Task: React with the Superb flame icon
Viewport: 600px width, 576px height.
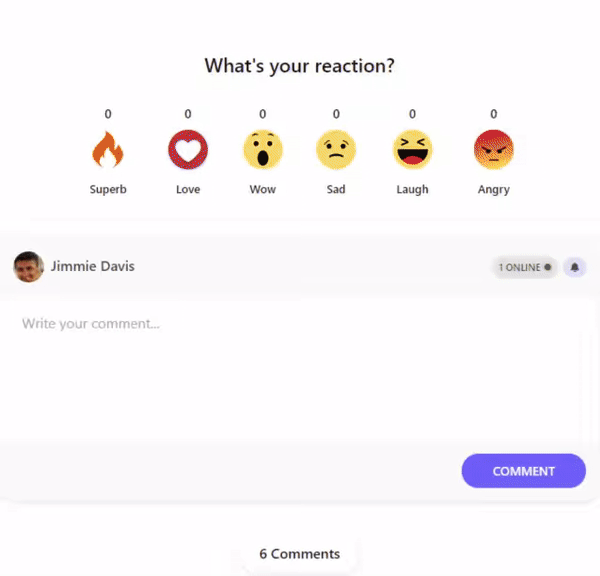Action: point(108,150)
